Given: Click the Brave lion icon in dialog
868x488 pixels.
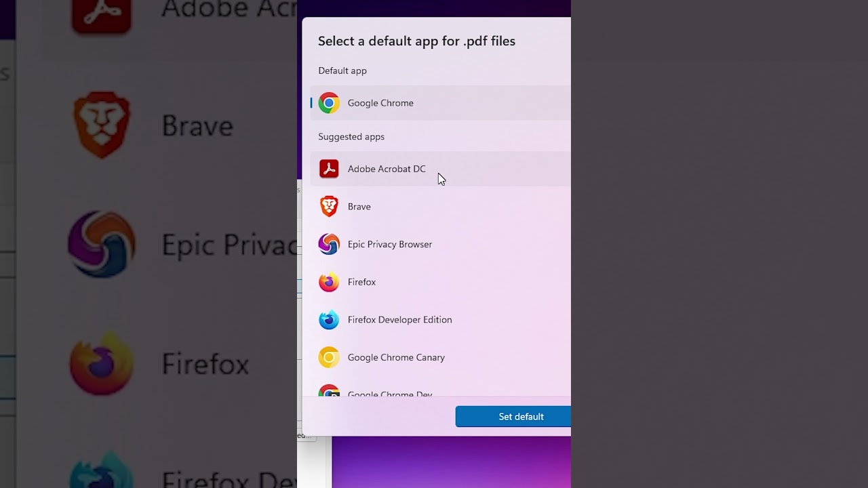Looking at the screenshot, I should point(329,207).
